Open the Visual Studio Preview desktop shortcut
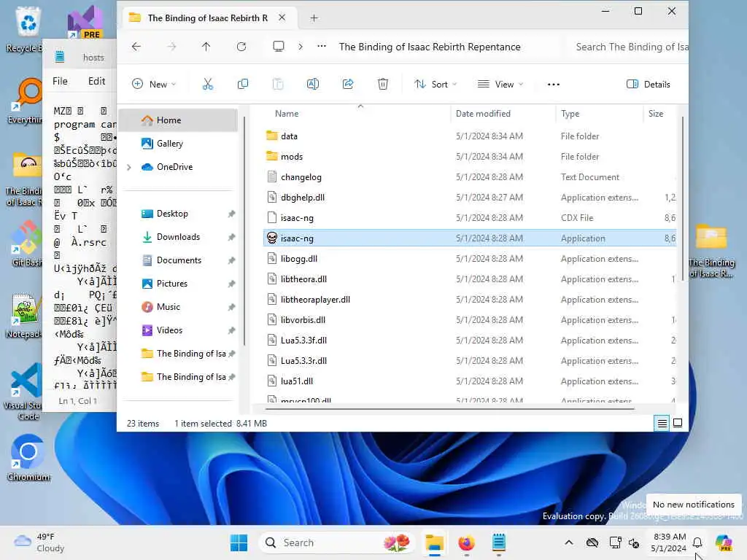 pos(85,22)
